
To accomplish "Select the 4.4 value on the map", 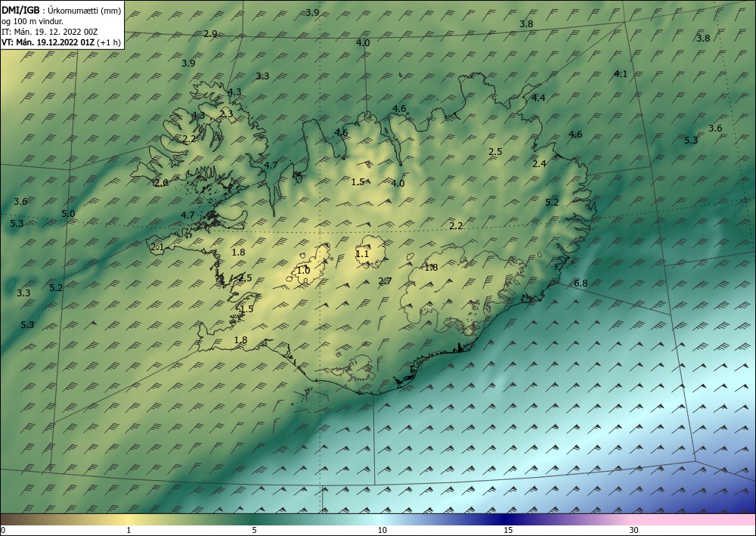I will tap(538, 98).
